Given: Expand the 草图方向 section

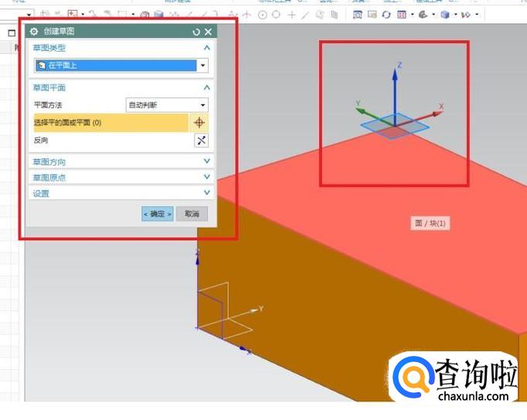Looking at the screenshot, I should click(x=206, y=161).
